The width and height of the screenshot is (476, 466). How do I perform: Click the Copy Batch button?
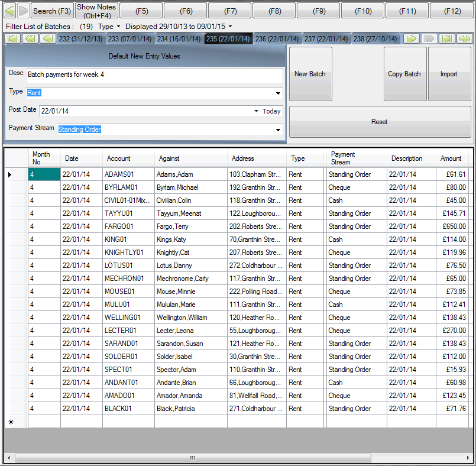(x=404, y=74)
